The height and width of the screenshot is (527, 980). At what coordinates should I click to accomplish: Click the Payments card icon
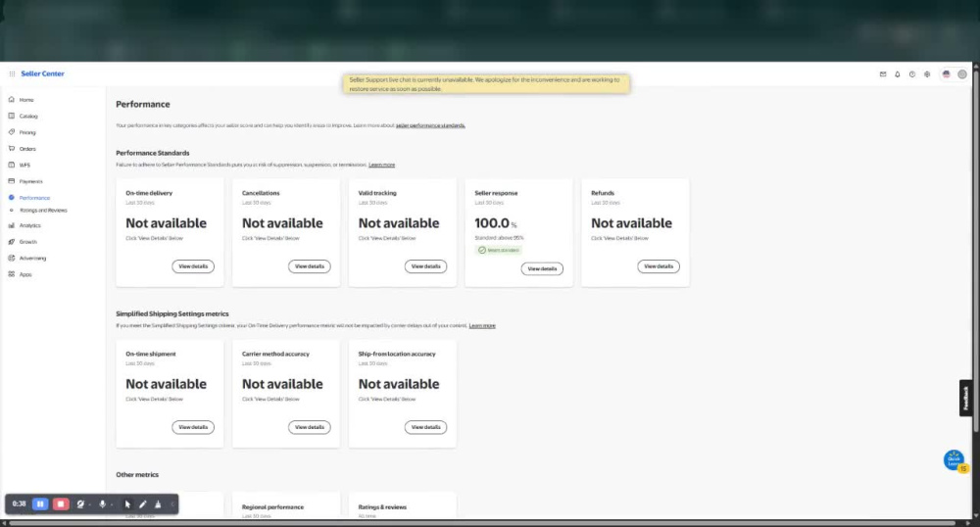click(11, 181)
